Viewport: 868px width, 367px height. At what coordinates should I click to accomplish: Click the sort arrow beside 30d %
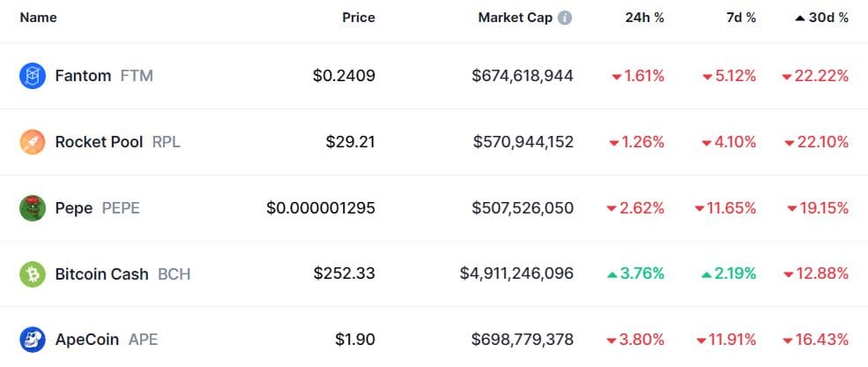point(799,19)
